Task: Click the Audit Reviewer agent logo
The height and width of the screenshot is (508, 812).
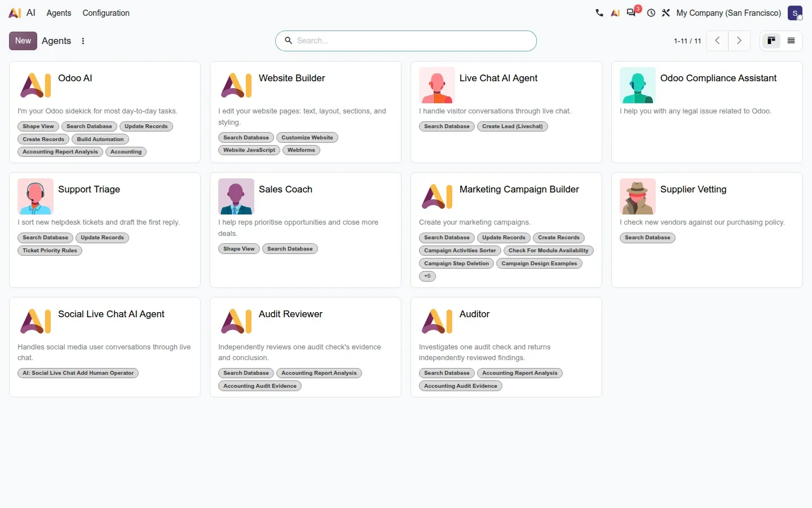Action: [x=236, y=321]
